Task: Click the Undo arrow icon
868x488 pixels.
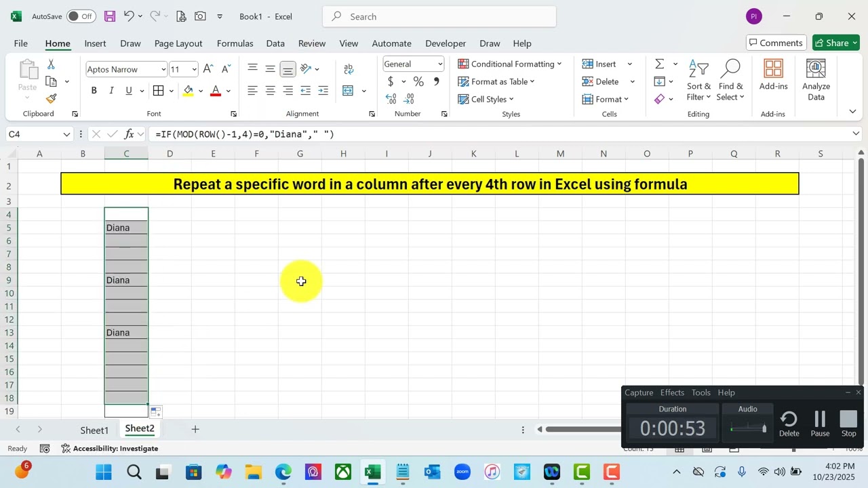Action: 129,16
